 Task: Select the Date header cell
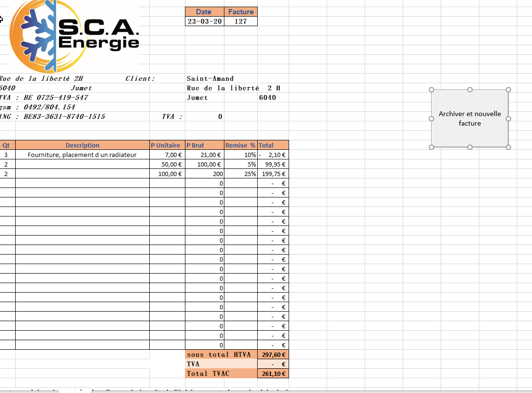[204, 12]
